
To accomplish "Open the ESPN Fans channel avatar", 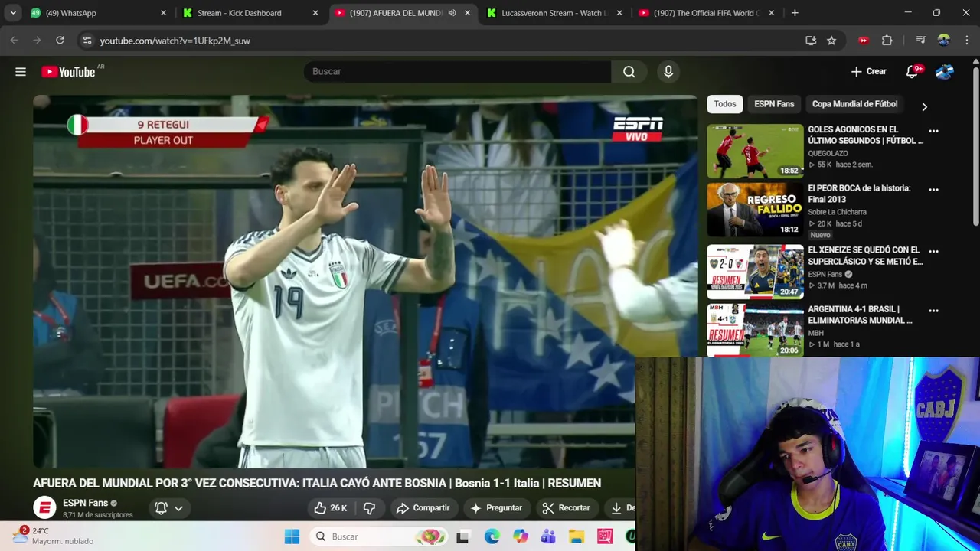I will (44, 507).
